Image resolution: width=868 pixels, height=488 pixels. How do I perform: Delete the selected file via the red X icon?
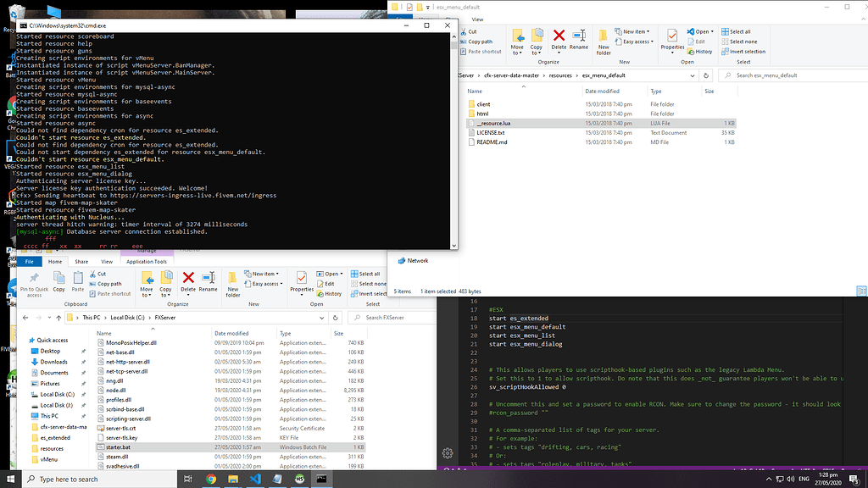(x=559, y=35)
